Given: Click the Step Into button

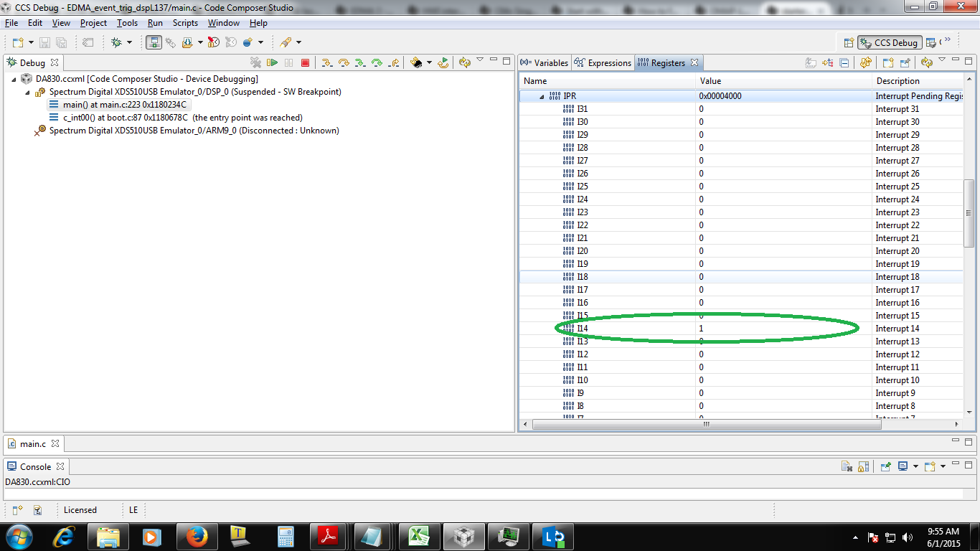Looking at the screenshot, I should [x=326, y=62].
